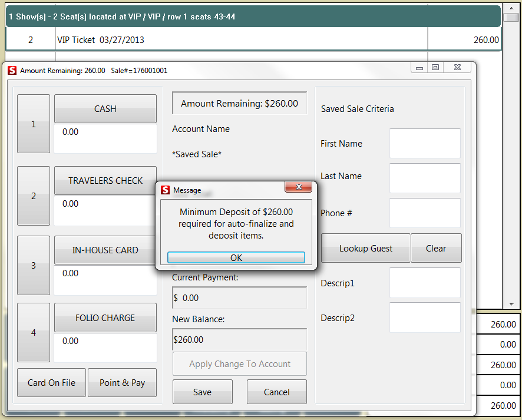Open Card On File option

(52, 383)
